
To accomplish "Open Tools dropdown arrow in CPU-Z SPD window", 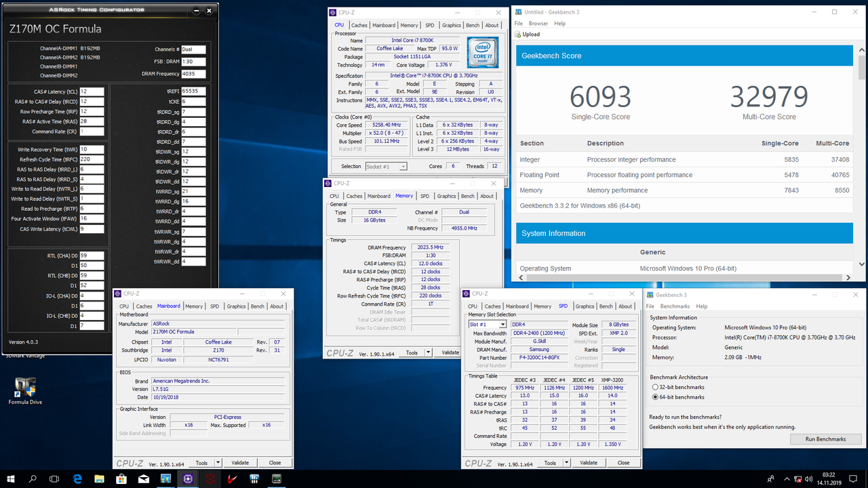I will pos(567,463).
